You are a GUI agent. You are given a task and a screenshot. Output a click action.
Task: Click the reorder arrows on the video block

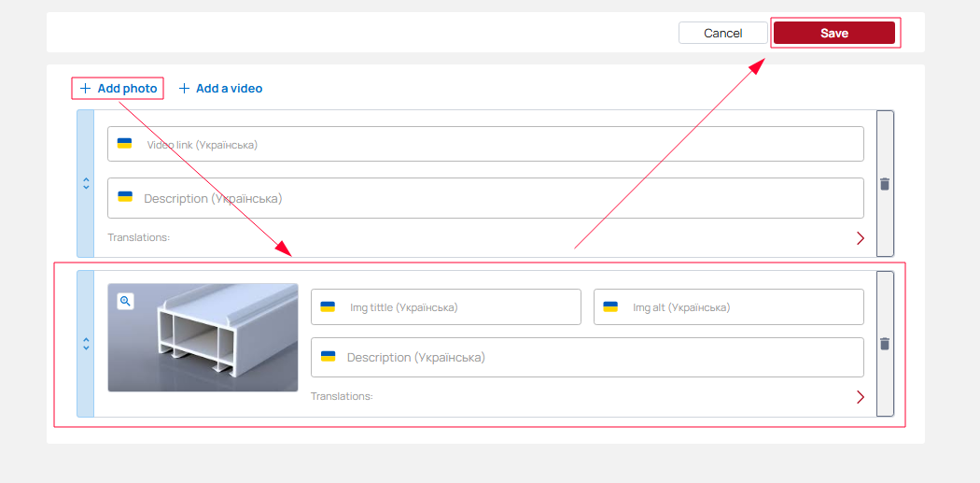86,183
